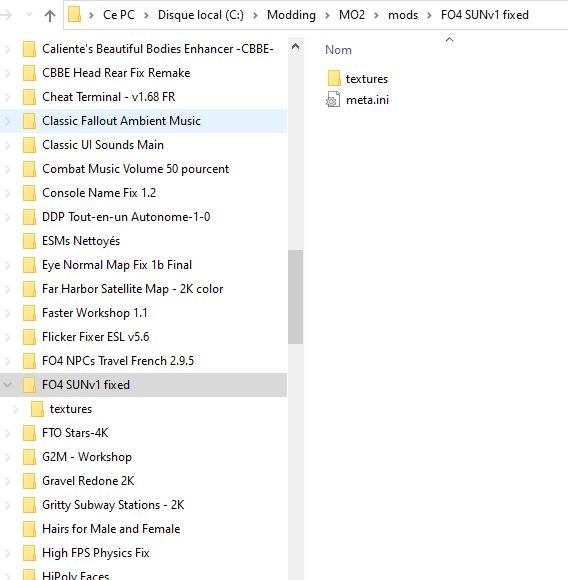This screenshot has height=580, width=568.
Task: Expand Gravel Redone 2K tree node
Action: tap(7, 481)
